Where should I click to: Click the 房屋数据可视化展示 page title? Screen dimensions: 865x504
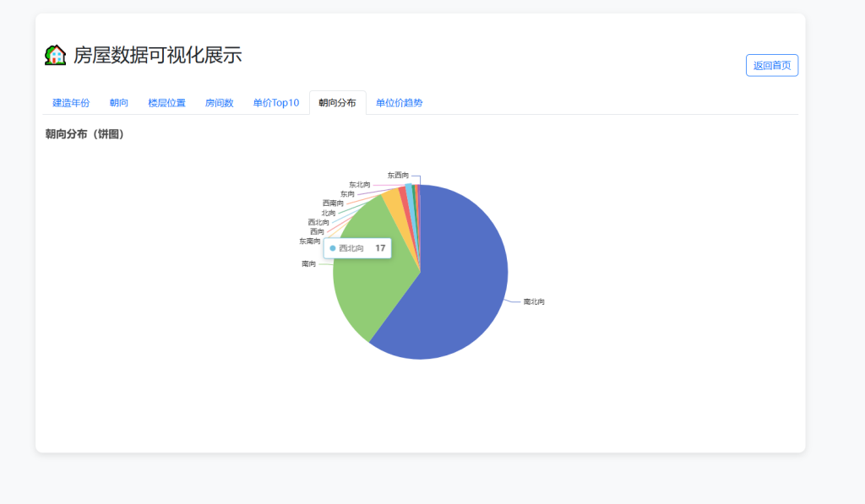[x=157, y=56]
